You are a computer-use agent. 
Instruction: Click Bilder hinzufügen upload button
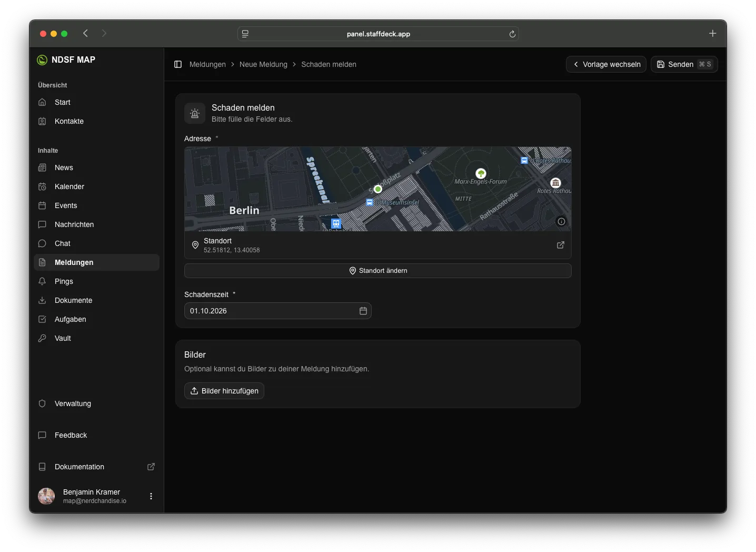click(224, 391)
